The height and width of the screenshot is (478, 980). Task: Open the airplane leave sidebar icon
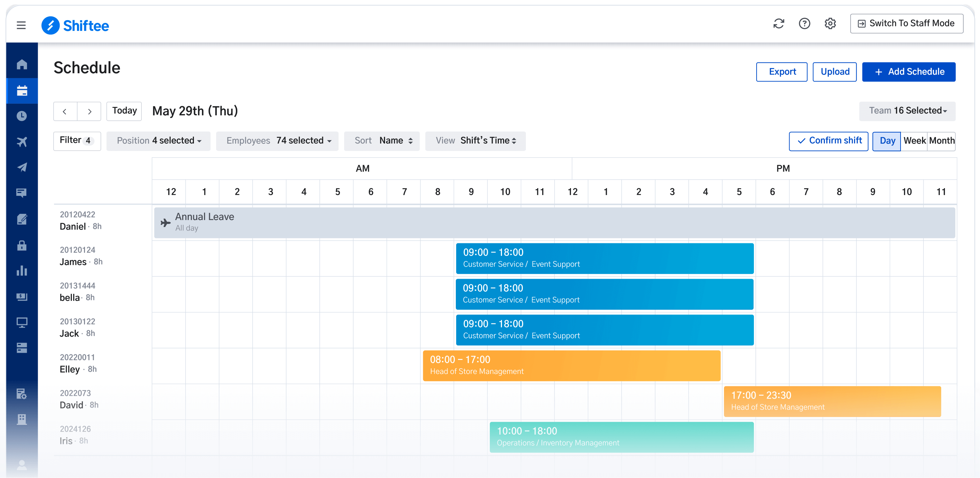[x=22, y=142]
